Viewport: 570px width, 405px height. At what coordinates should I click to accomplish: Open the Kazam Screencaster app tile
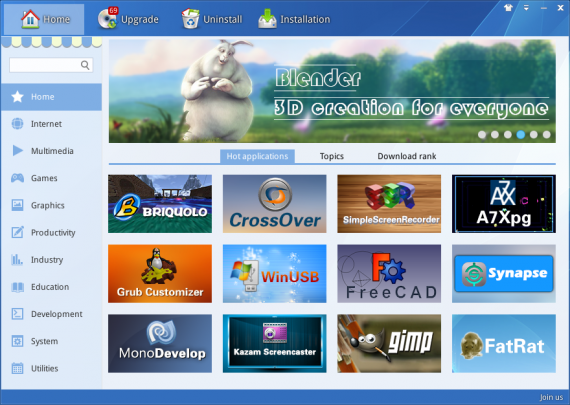274,344
